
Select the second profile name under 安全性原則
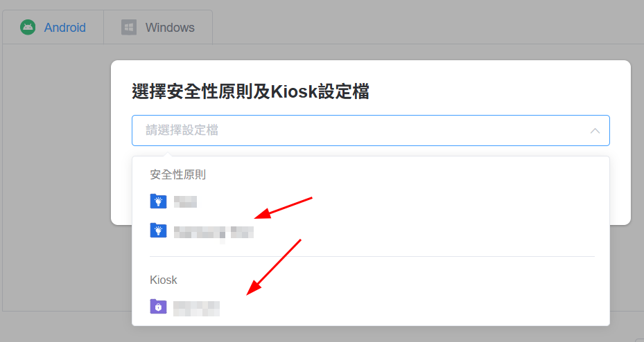pos(214,232)
